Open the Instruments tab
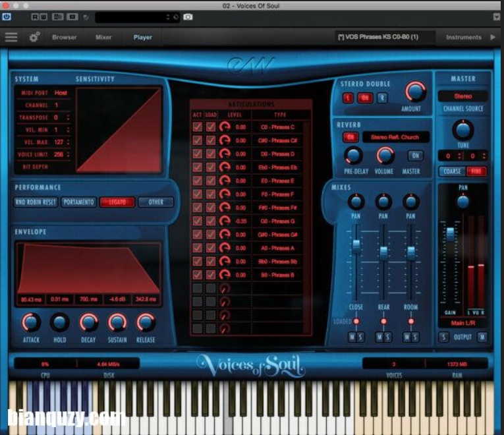Image resolution: width=504 pixels, height=435 pixels. click(464, 38)
